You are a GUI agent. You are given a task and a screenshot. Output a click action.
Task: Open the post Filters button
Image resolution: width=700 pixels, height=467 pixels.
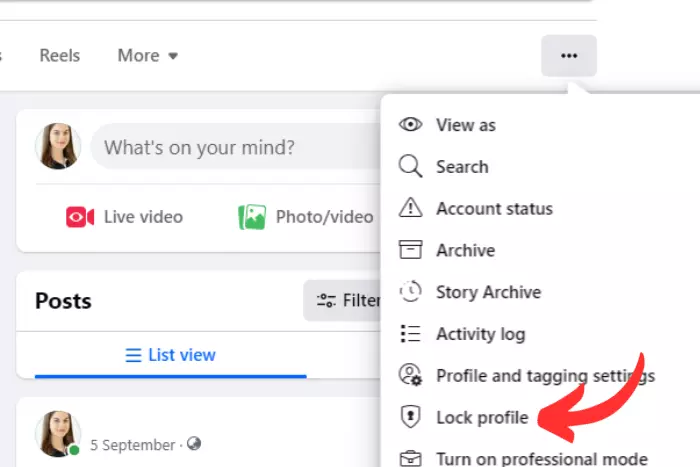pyautogui.click(x=342, y=300)
